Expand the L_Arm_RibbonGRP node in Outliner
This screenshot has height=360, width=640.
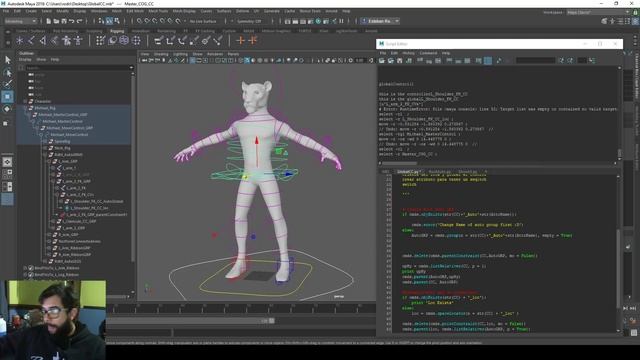click(x=49, y=248)
